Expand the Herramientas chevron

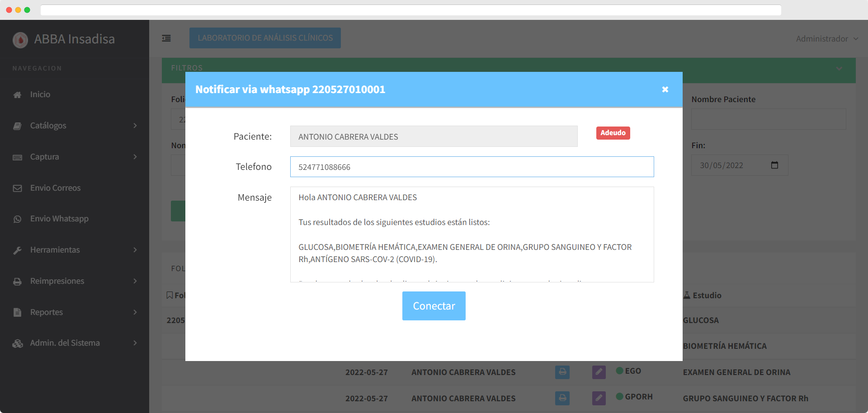click(135, 250)
